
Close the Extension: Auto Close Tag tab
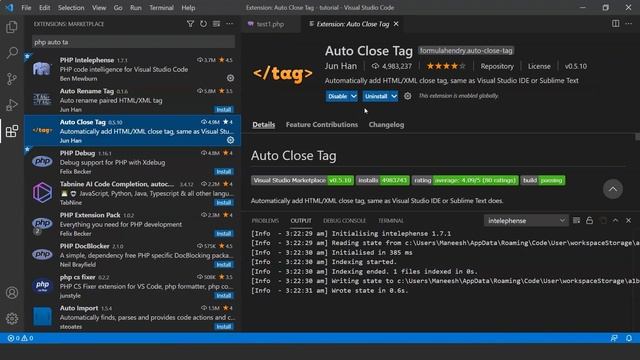click(396, 24)
